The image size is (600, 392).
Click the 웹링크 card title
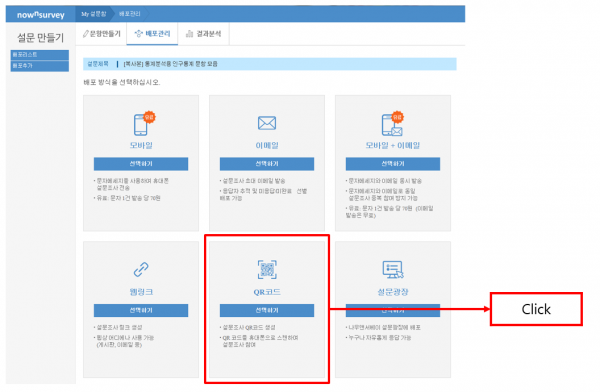pos(141,292)
